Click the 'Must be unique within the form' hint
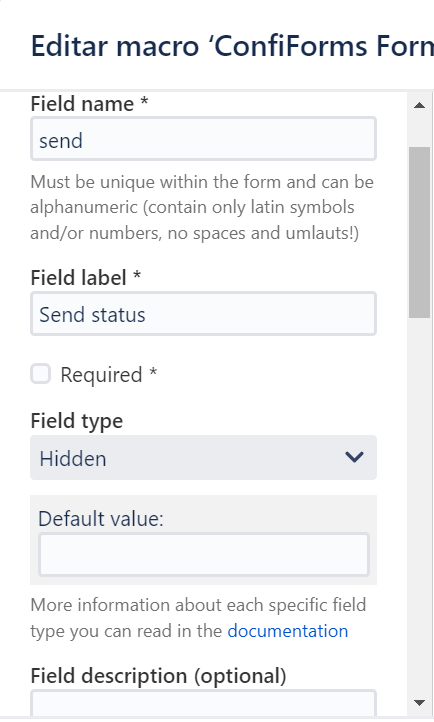Image resolution: width=434 pixels, height=722 pixels. pos(202,207)
